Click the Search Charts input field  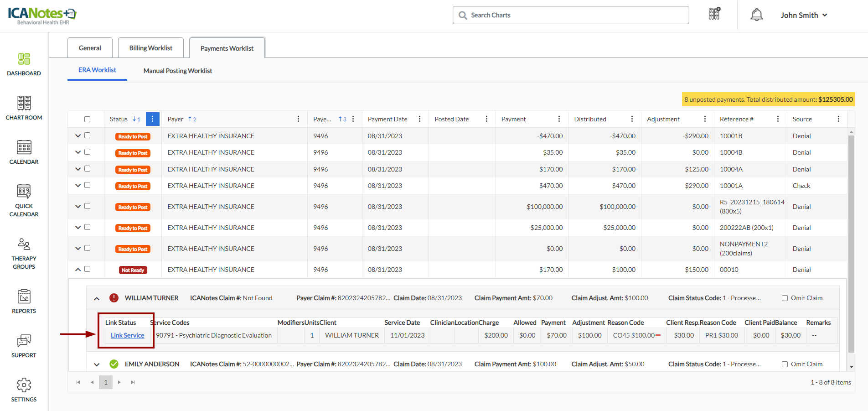(571, 15)
